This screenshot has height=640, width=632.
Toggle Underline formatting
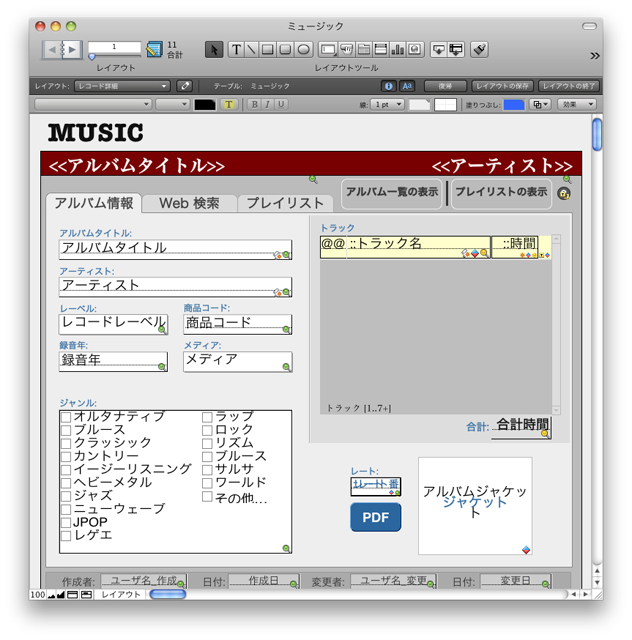(x=281, y=104)
